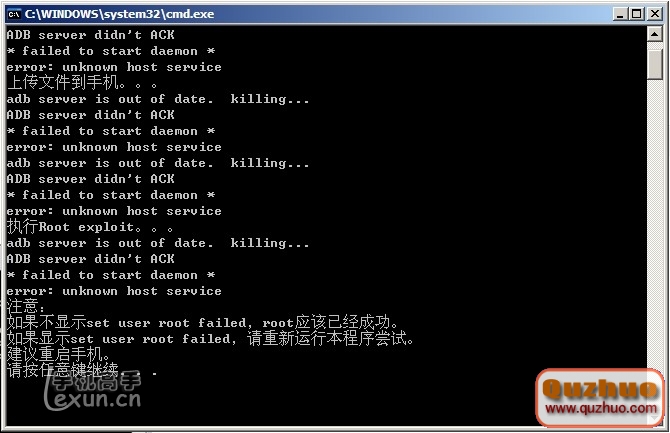
Task: Click the exun.cn watermark logo
Action: pyautogui.click(x=92, y=391)
